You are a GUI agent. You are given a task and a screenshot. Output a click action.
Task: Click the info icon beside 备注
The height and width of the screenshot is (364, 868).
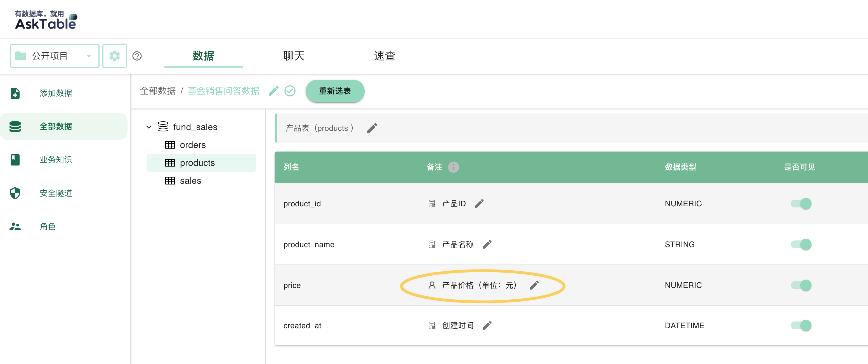click(x=453, y=167)
